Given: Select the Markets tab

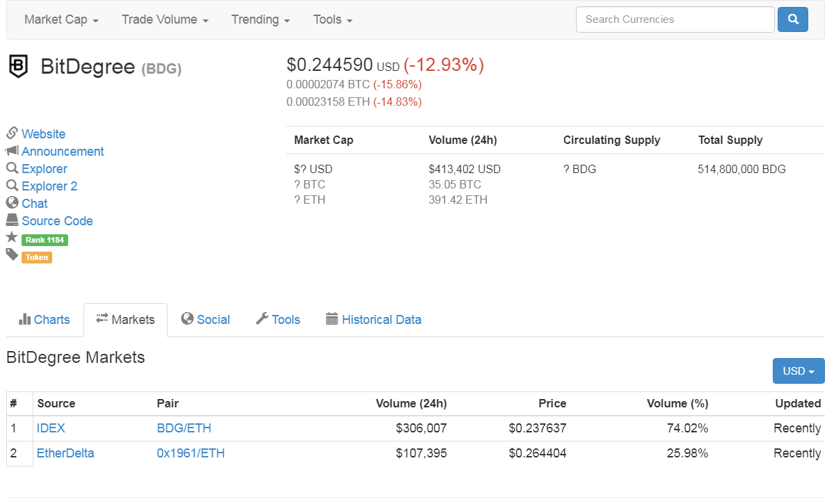Looking at the screenshot, I should 125,320.
